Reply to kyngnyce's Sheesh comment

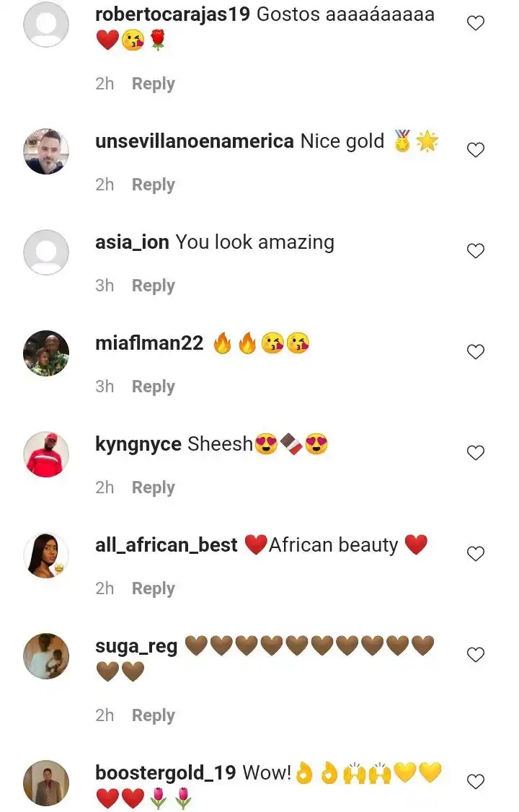coord(153,487)
